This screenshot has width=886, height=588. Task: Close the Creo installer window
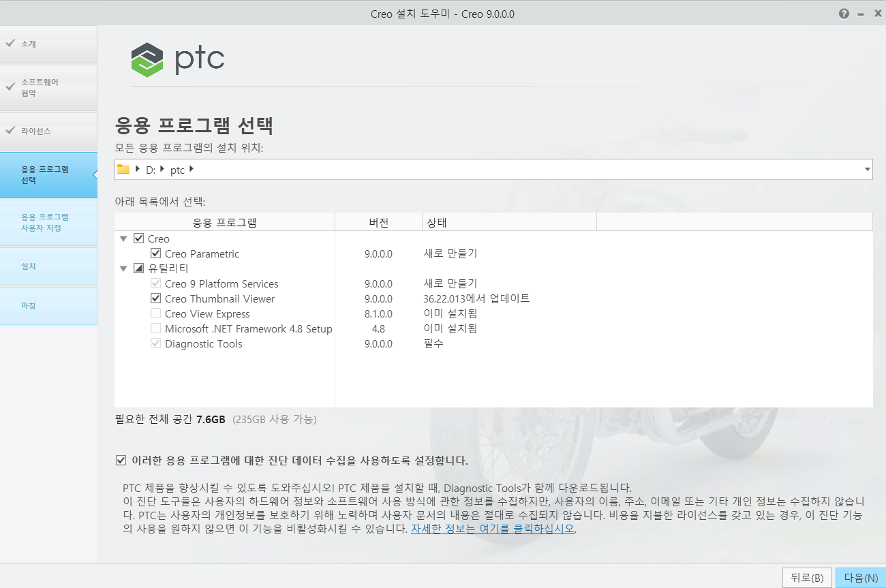[878, 14]
